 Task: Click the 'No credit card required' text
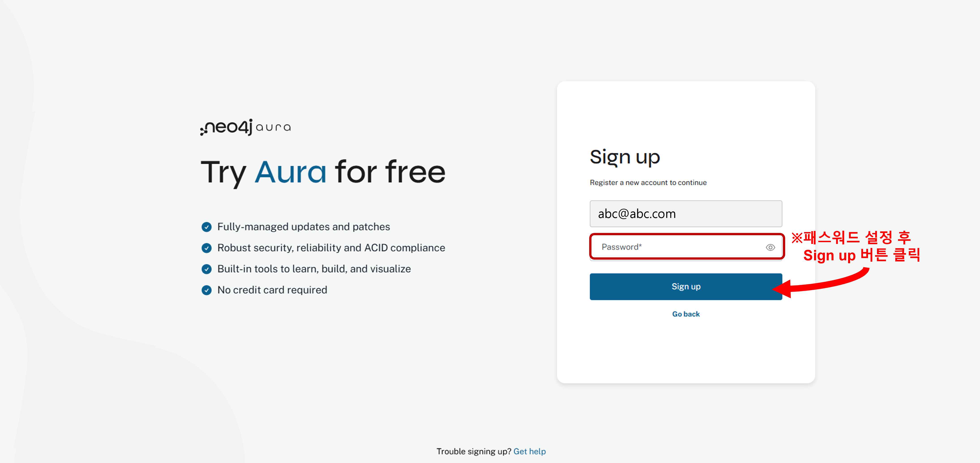272,290
